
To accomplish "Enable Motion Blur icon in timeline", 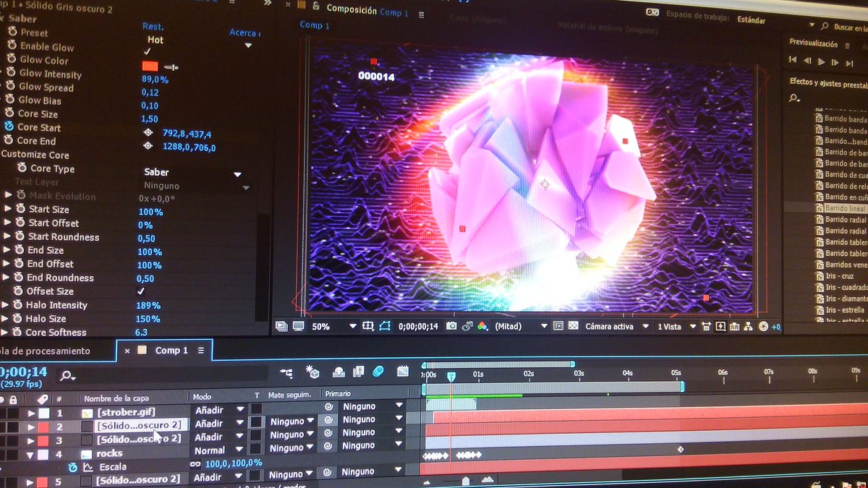I will pyautogui.click(x=378, y=372).
